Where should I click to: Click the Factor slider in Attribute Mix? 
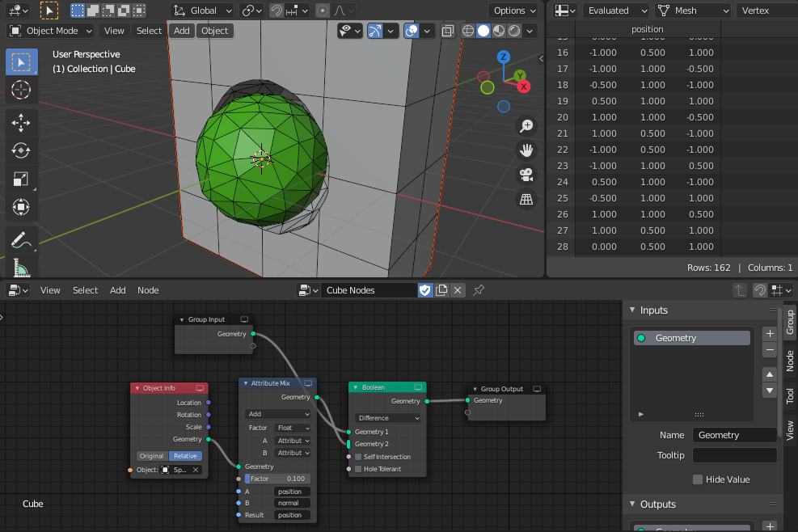(x=277, y=479)
